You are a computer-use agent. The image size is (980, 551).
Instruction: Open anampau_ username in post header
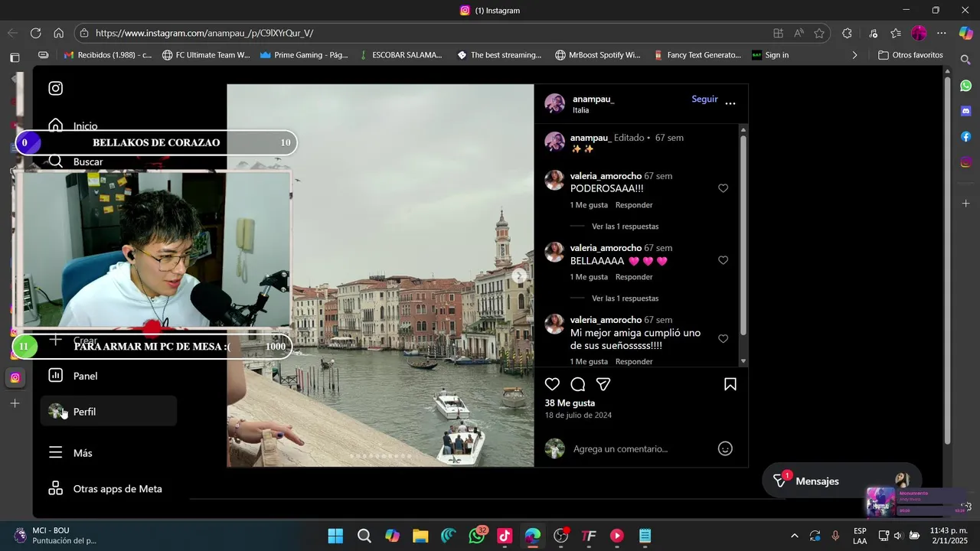[x=593, y=99]
